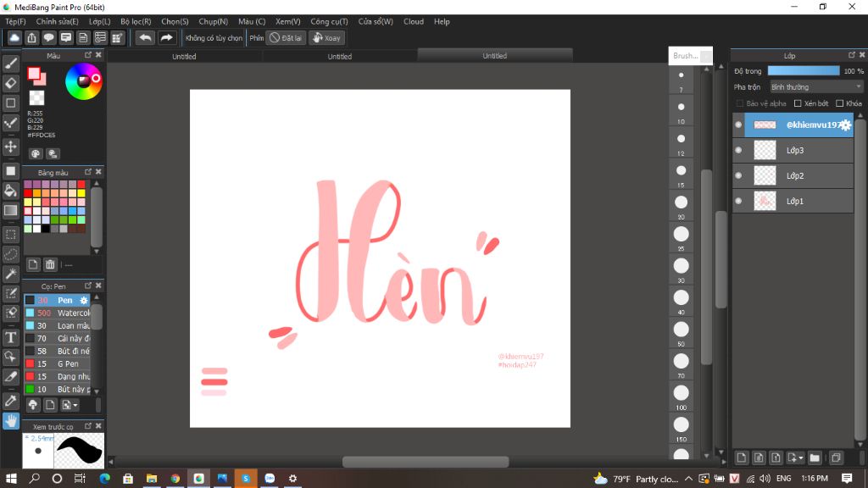Select the Watercolor brush size 500
Image resolution: width=868 pixels, height=488 pixels.
click(x=57, y=313)
